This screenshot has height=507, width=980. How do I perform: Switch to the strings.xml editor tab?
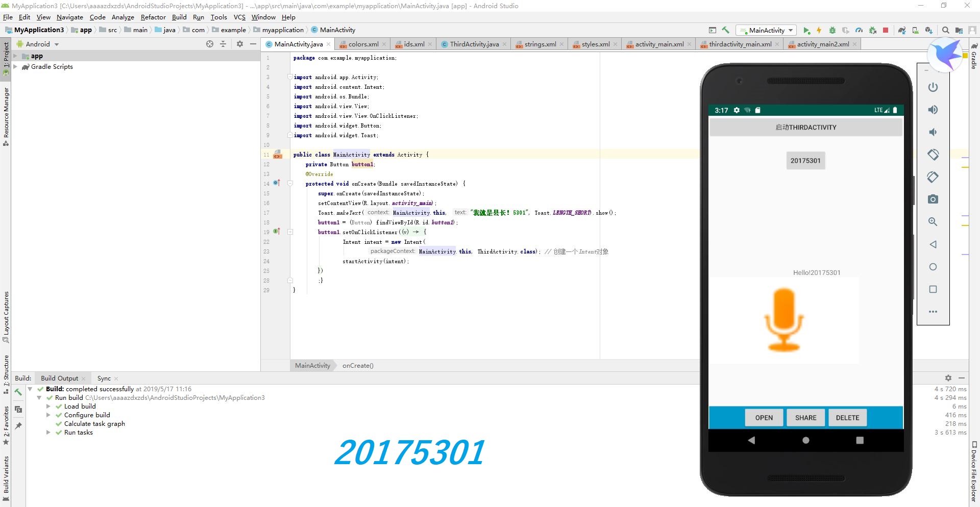[540, 44]
